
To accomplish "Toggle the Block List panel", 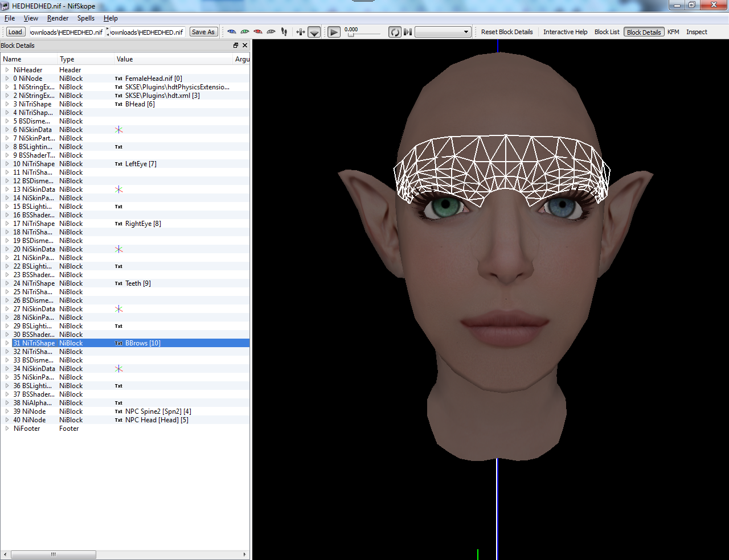I will 607,32.
